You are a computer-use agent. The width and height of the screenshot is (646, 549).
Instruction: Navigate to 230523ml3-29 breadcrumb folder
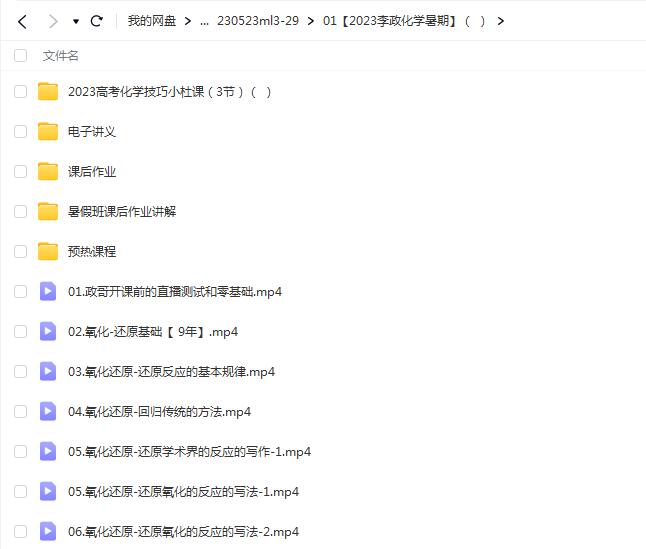257,21
